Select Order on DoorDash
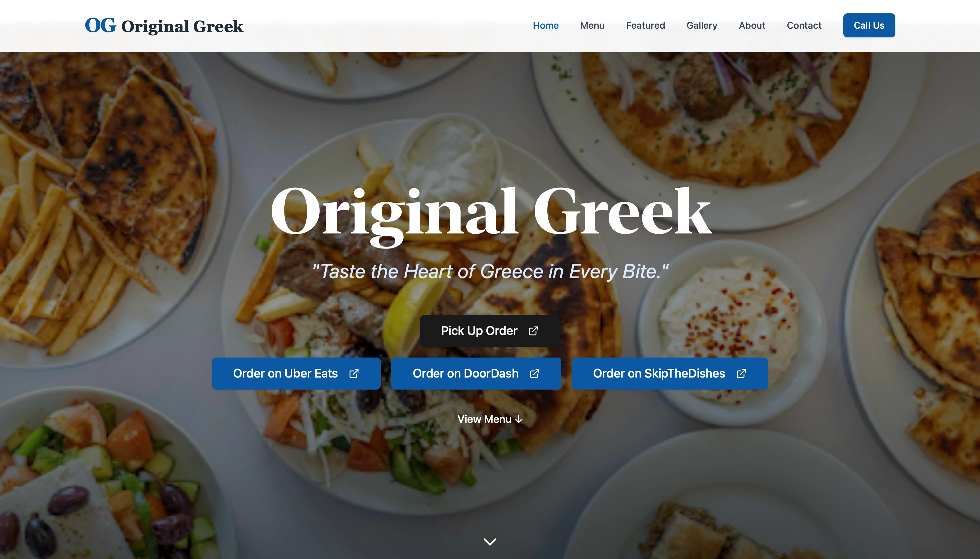The height and width of the screenshot is (559, 980). (476, 374)
